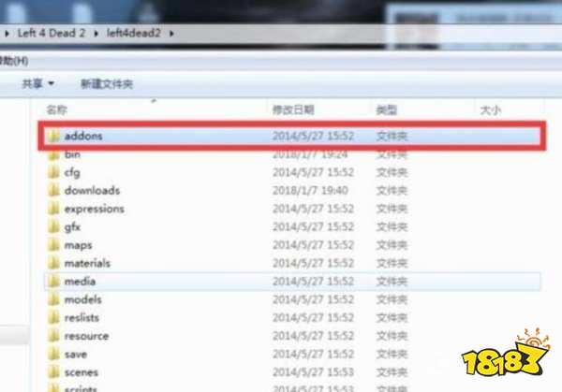Click 文件夹 type in addons row
The image size is (562, 392).
click(392, 136)
